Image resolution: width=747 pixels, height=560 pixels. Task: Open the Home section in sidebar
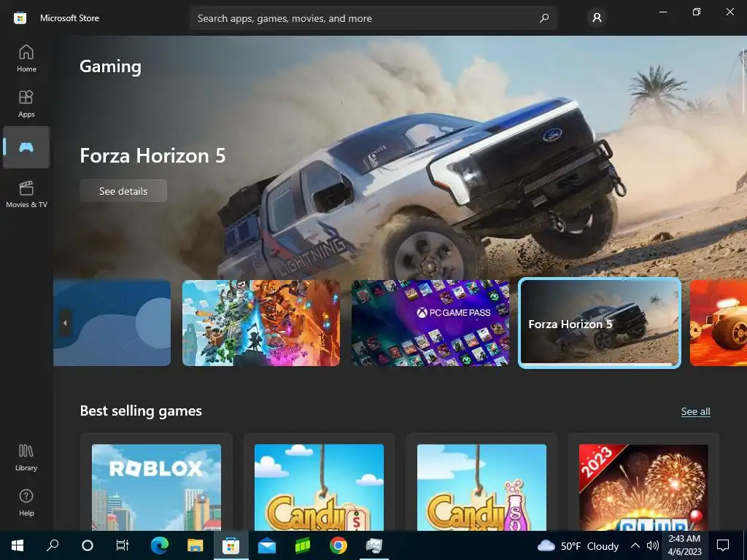pos(26,58)
